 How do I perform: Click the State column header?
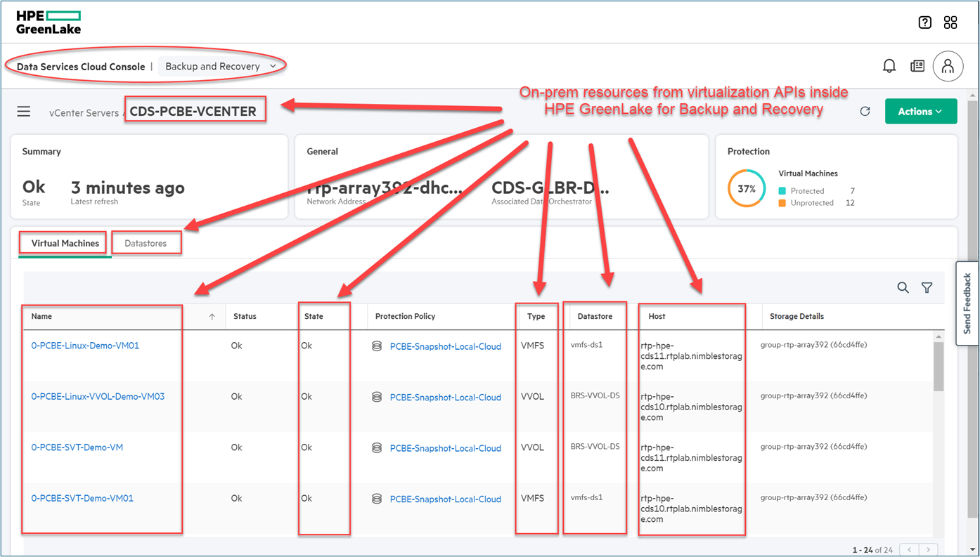(314, 317)
